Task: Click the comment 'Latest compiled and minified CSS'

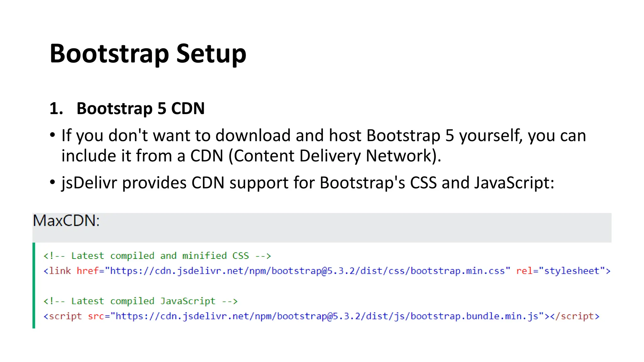Action: [x=157, y=256]
